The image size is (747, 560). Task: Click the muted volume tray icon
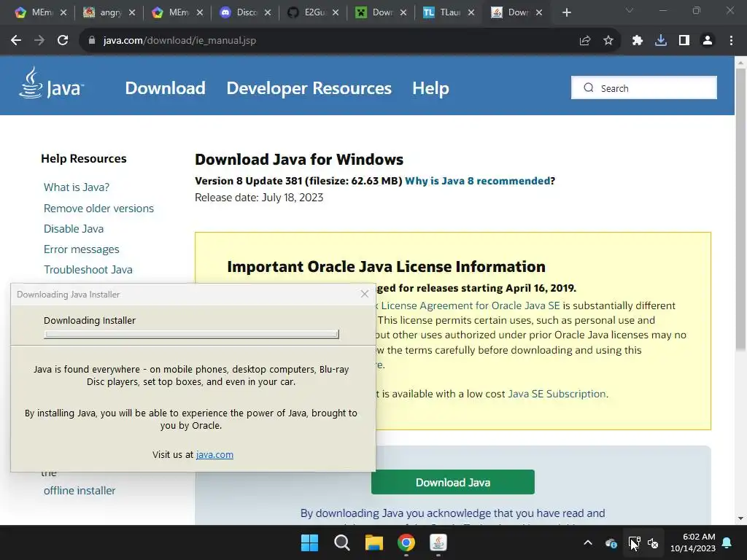tap(653, 542)
